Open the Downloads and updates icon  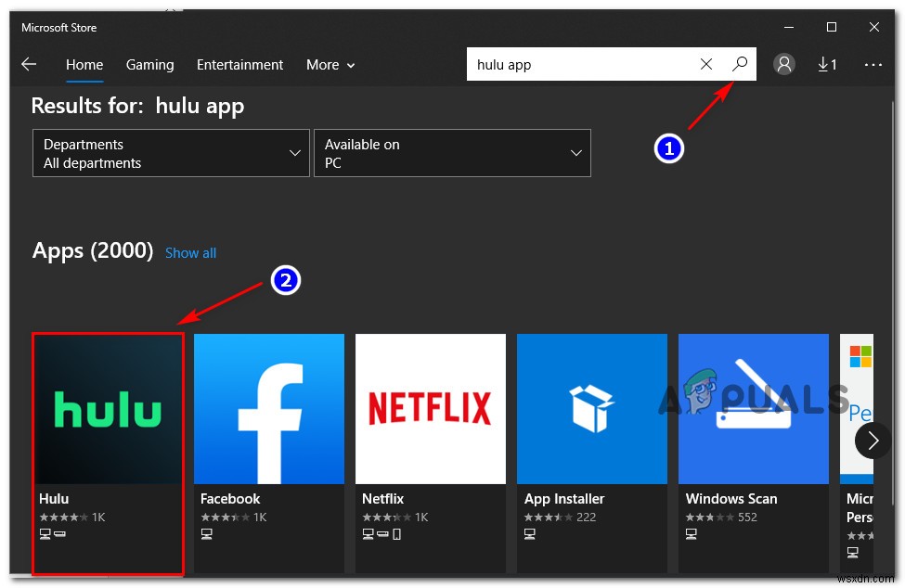[x=827, y=64]
